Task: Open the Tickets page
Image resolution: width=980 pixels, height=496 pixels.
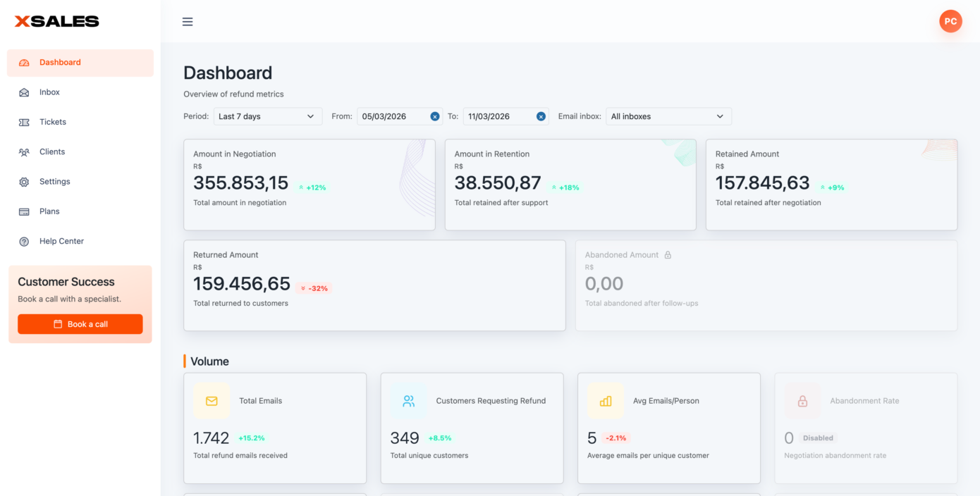Action: coord(52,122)
